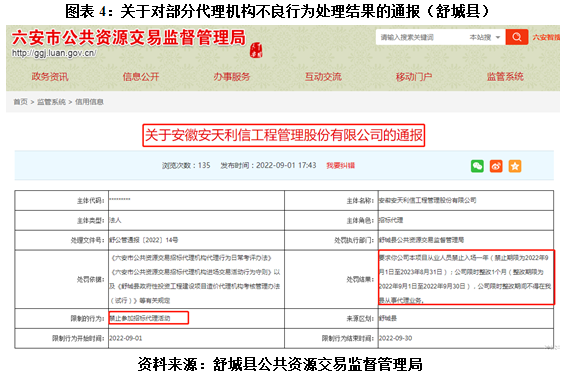570x381 pixels.
Task: Click the yellow star favorite icon
Action: pos(515,166)
